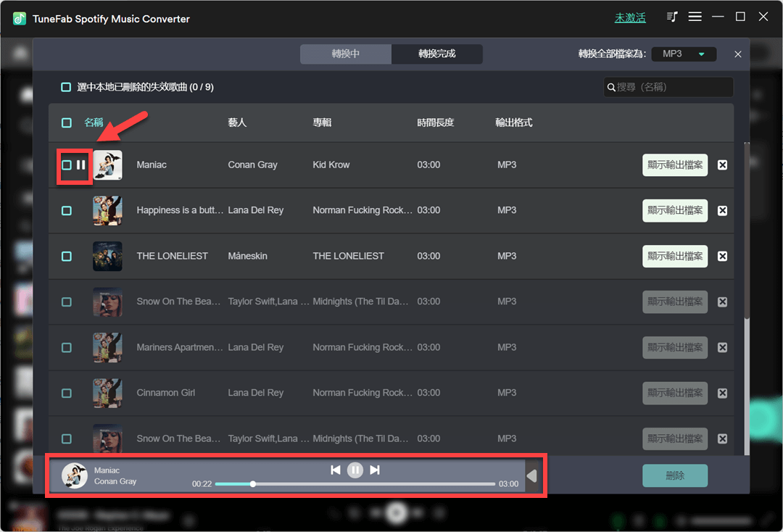
Task: Remove THE LONELIEST row with X icon
Action: [722, 257]
